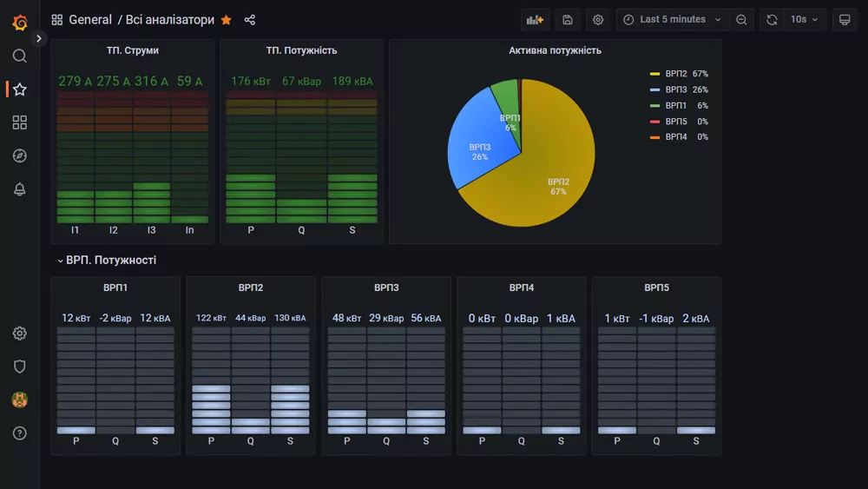Open Configuration gear in sidebar
The image size is (868, 489).
tap(20, 334)
